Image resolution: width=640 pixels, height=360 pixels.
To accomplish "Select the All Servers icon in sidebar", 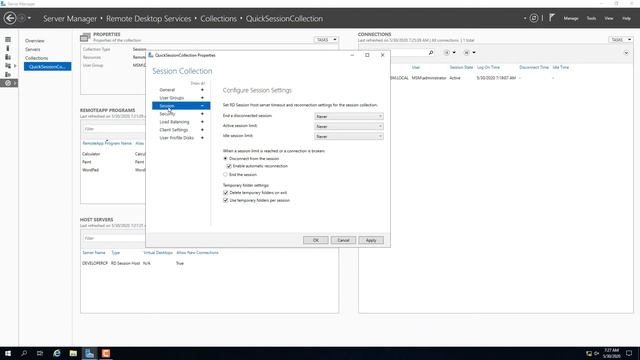I will click(8, 57).
